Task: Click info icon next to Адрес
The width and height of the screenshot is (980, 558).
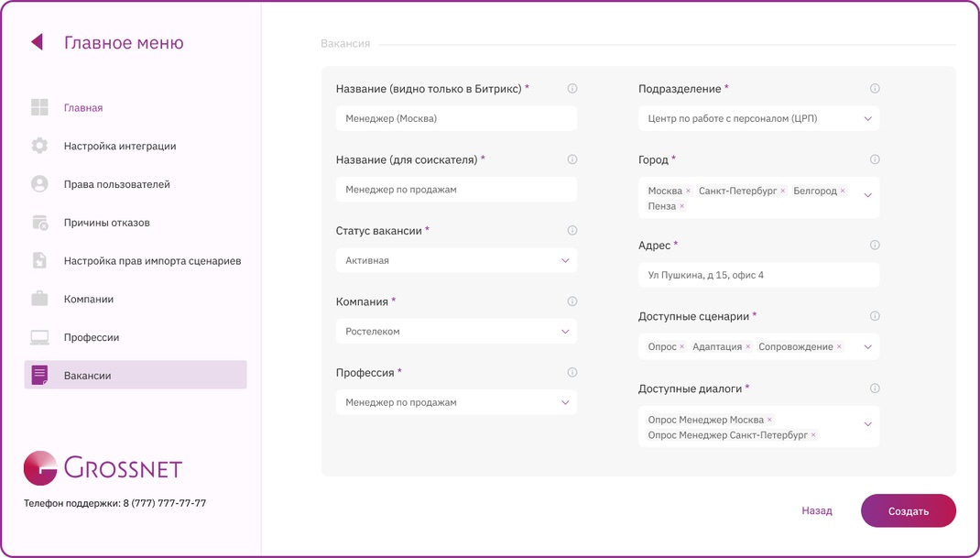Action: pos(875,246)
